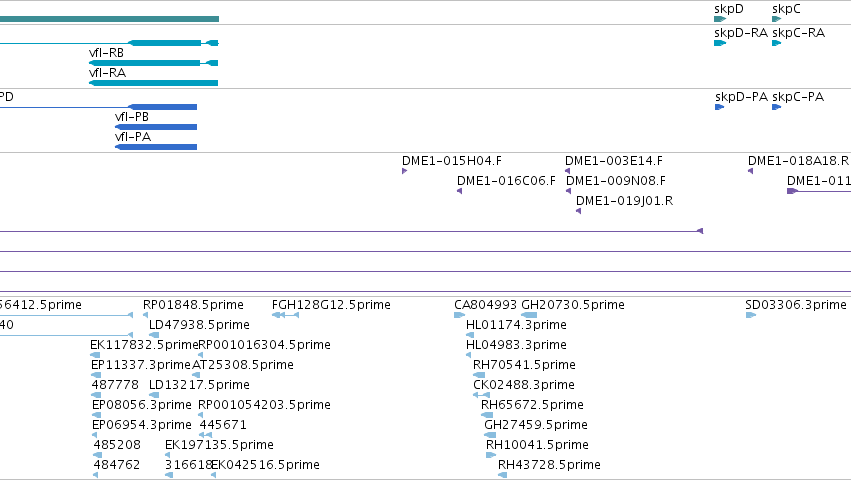Select the vfl-PA protein bar

156,147
